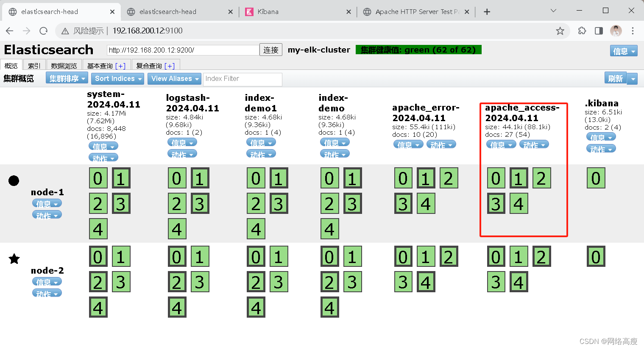
Task: Add new 基本查询 tab with [+]
Action: (x=121, y=66)
